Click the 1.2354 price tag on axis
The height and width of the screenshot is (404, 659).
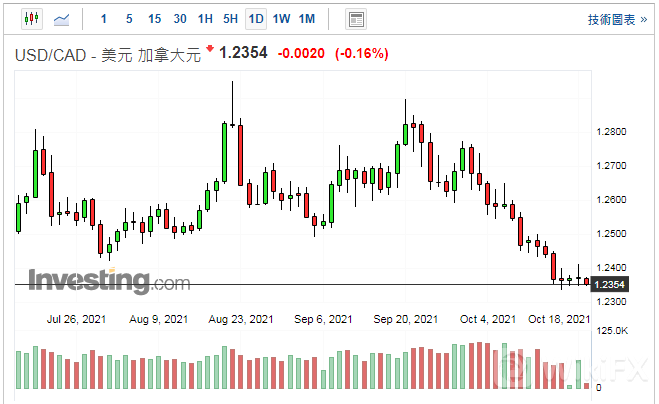(x=610, y=285)
